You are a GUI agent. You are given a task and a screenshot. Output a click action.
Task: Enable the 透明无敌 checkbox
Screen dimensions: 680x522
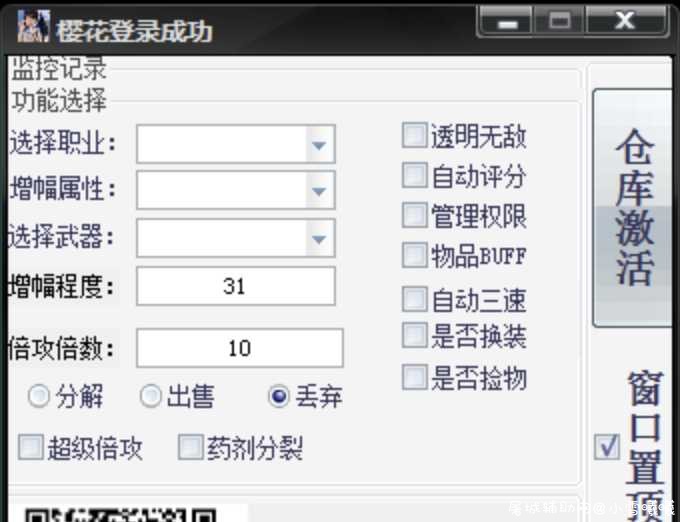pos(415,135)
